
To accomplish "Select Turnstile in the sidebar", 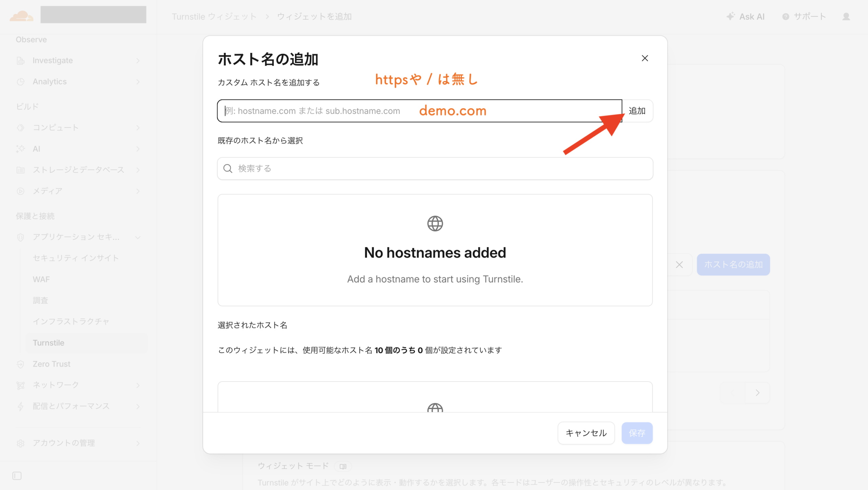I will 86,343.
